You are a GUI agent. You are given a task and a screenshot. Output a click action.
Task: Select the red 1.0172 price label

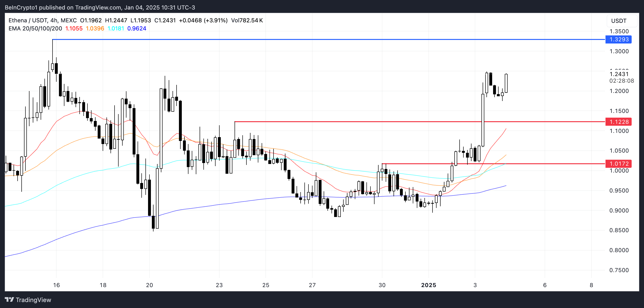619,164
